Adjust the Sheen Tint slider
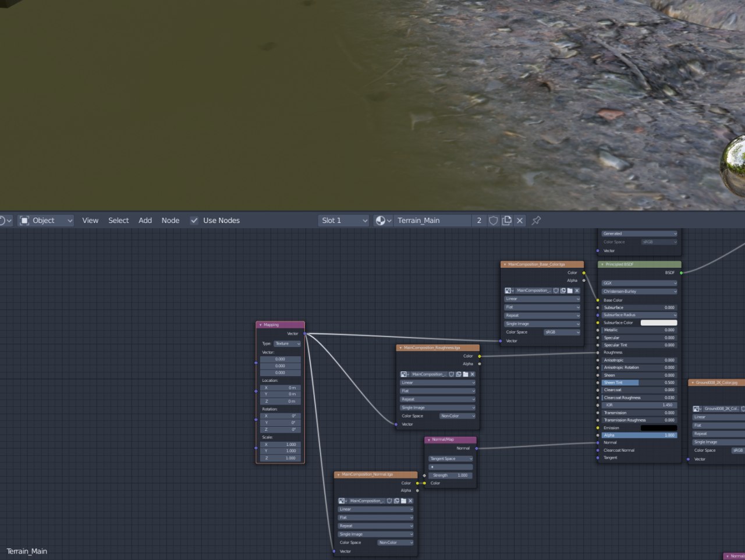Screen dimensions: 745x560 (640, 382)
